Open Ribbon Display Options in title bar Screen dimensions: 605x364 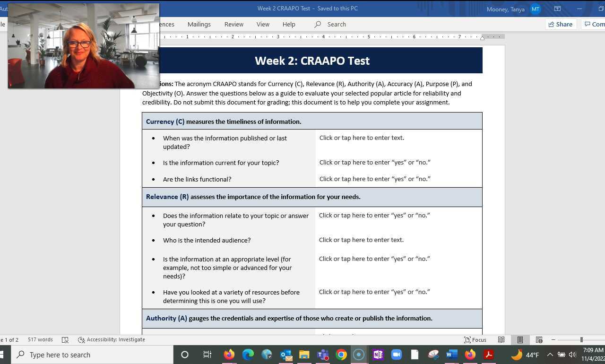tap(557, 9)
